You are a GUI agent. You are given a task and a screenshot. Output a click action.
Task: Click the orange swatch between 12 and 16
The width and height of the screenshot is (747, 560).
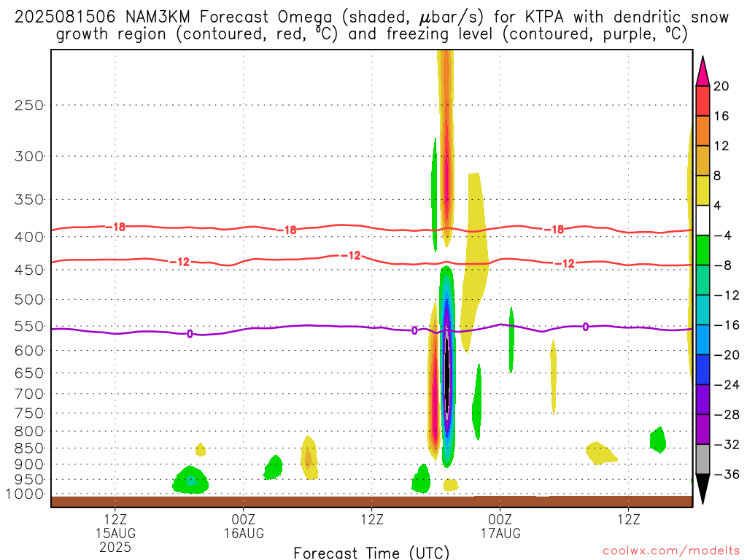tap(703, 131)
